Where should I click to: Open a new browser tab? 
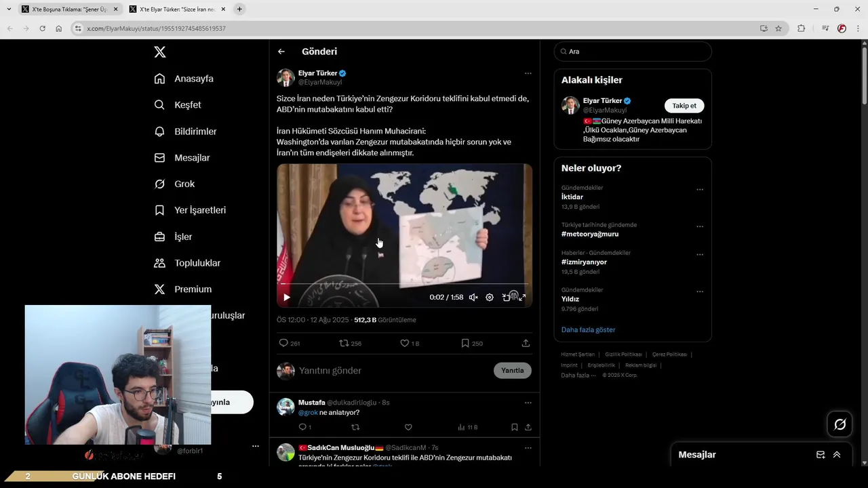point(239,9)
